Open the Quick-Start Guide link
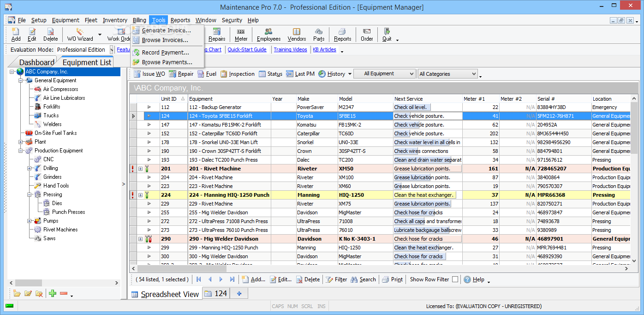 pos(247,49)
